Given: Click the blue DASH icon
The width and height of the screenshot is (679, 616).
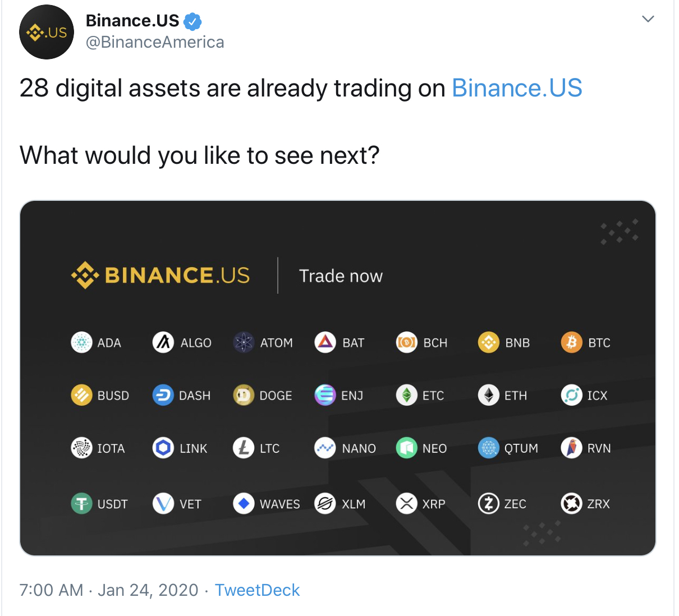Looking at the screenshot, I should 163,396.
